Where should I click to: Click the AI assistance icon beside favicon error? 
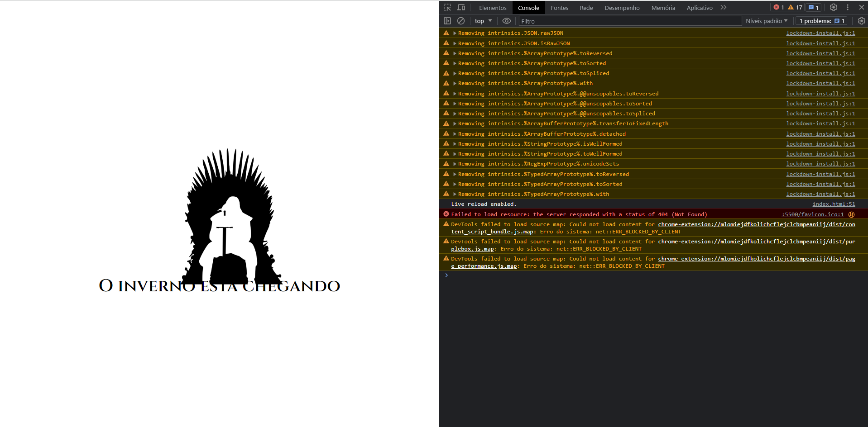(851, 214)
